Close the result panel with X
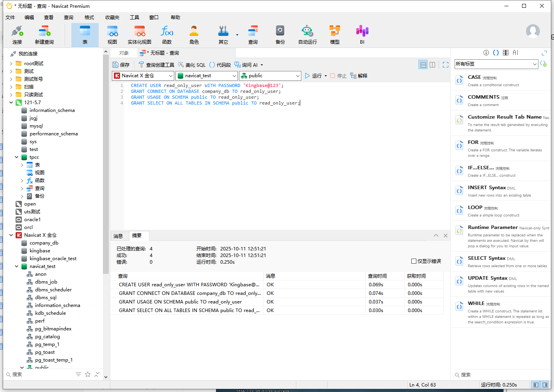The width and height of the screenshot is (554, 392). tap(446, 236)
